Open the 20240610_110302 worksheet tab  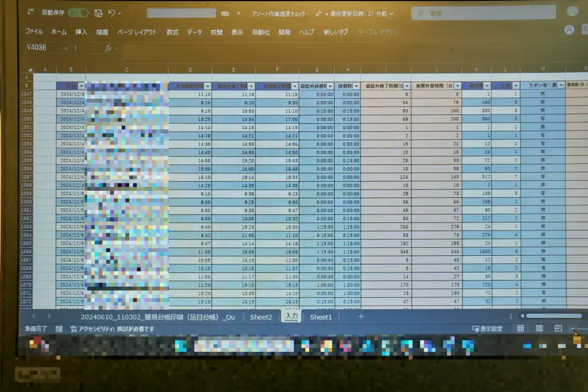click(157, 317)
